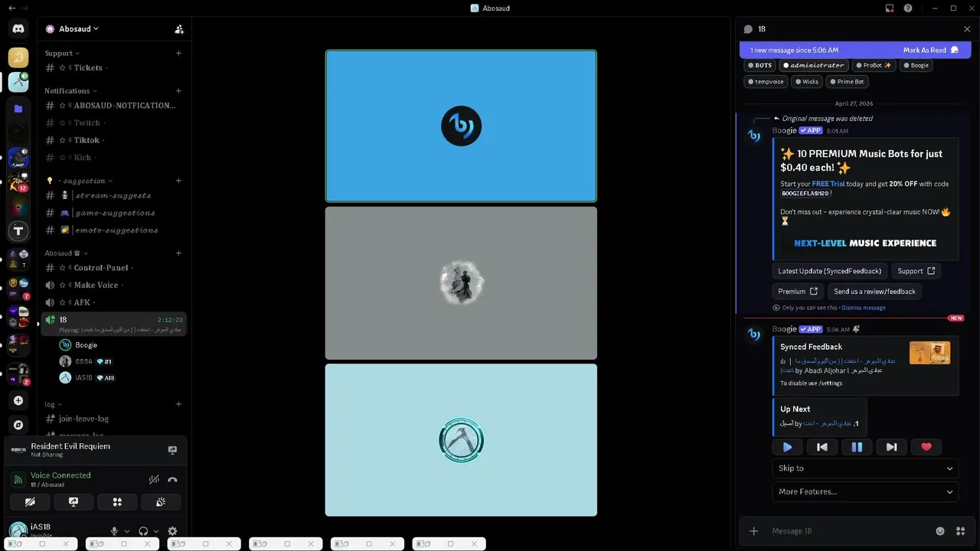Open the Support link button
Image resolution: width=980 pixels, height=551 pixels.
pos(916,271)
